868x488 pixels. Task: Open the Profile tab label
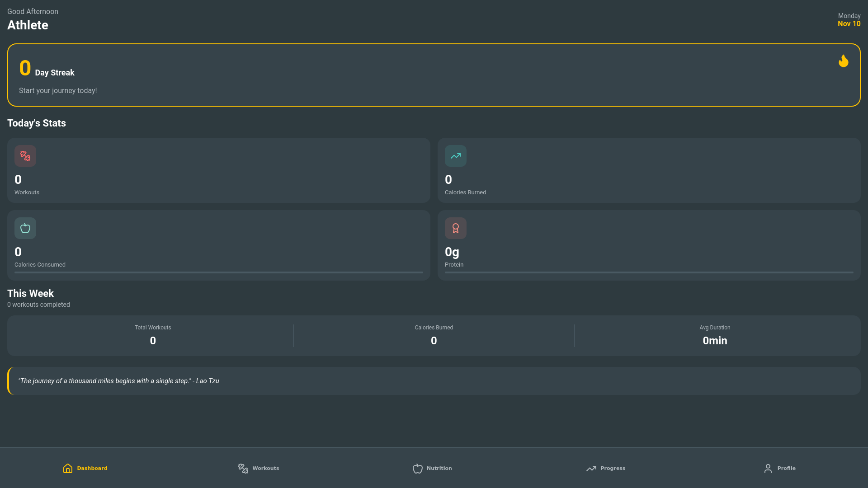point(787,468)
